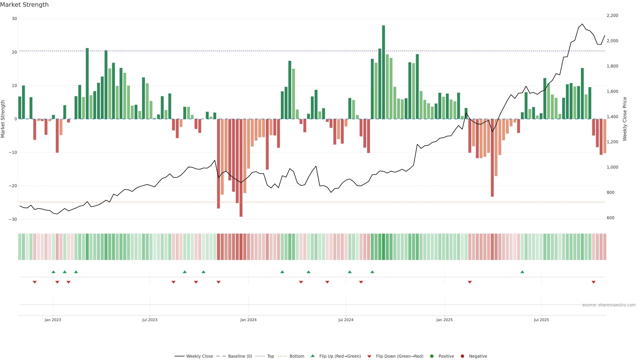
Task: Click Flip Up green triangle legend icon
Action: tap(312, 356)
